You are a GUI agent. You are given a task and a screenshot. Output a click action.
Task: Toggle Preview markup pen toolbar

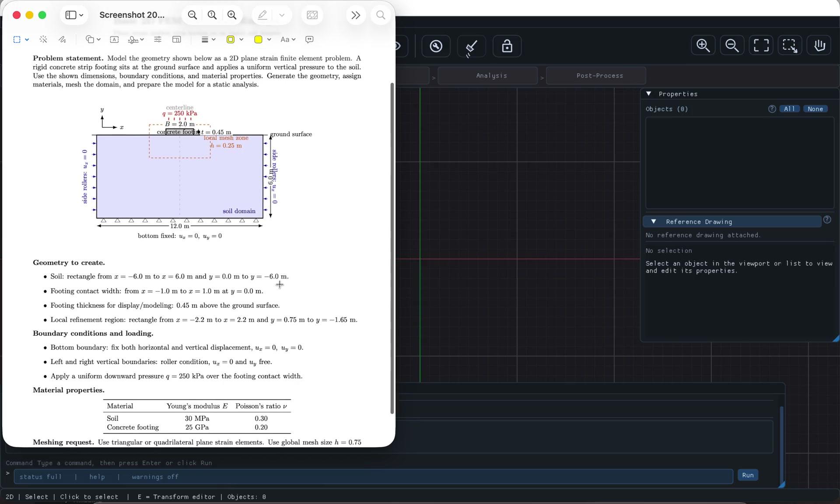pos(262,15)
